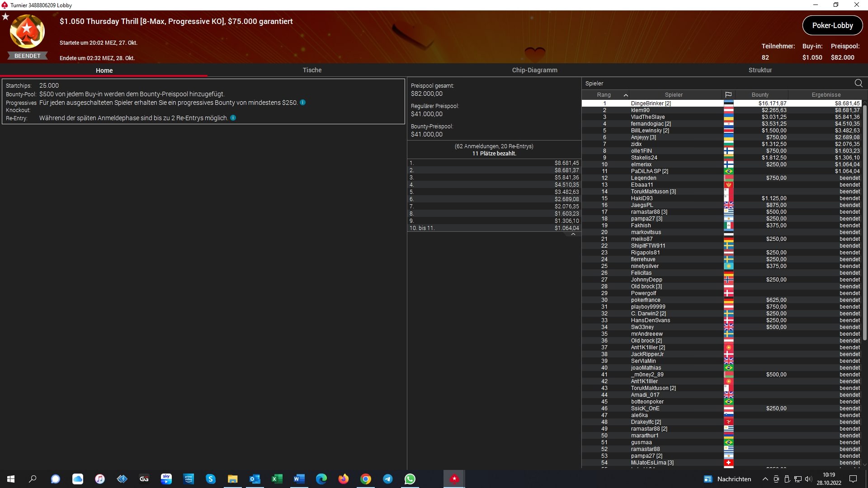Switch to the Tische tab
Viewport: 868px width, 488px height.
312,70
